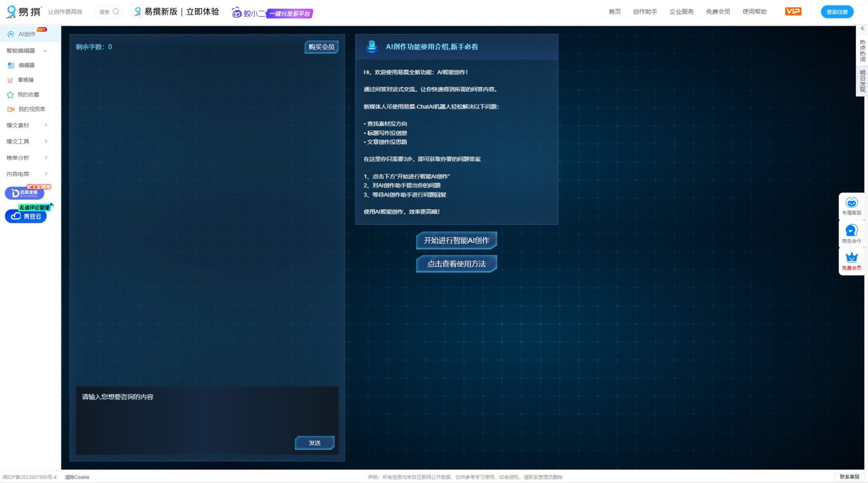Open 商务合作 floating widget
The height and width of the screenshot is (483, 868).
pyautogui.click(x=851, y=234)
